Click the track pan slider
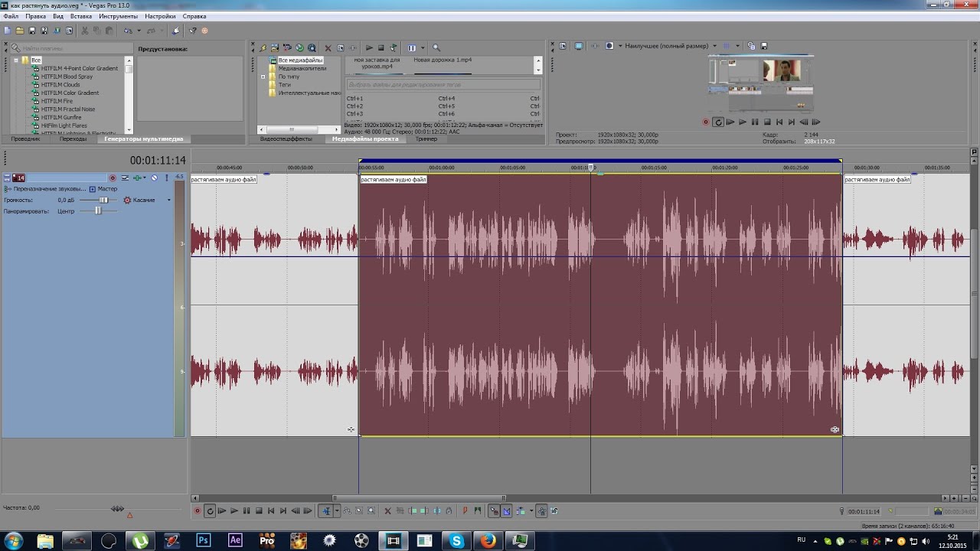Viewport: 980px width, 551px height. click(x=98, y=210)
